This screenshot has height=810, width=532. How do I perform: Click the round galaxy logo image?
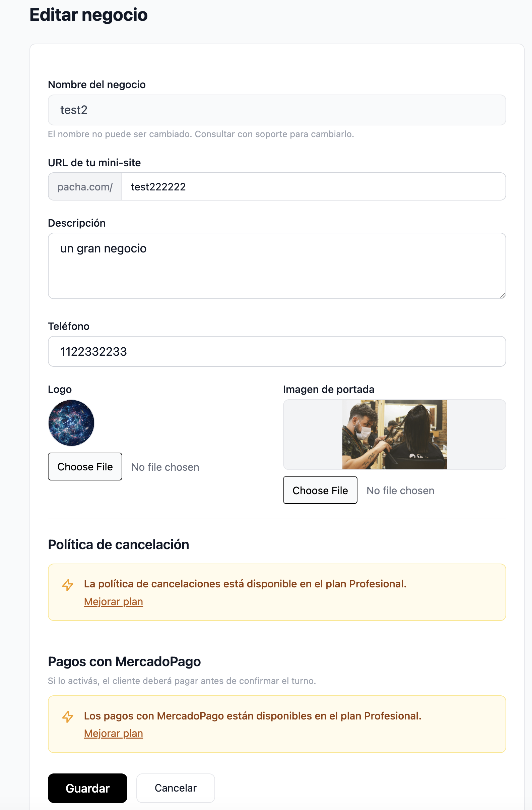click(71, 423)
